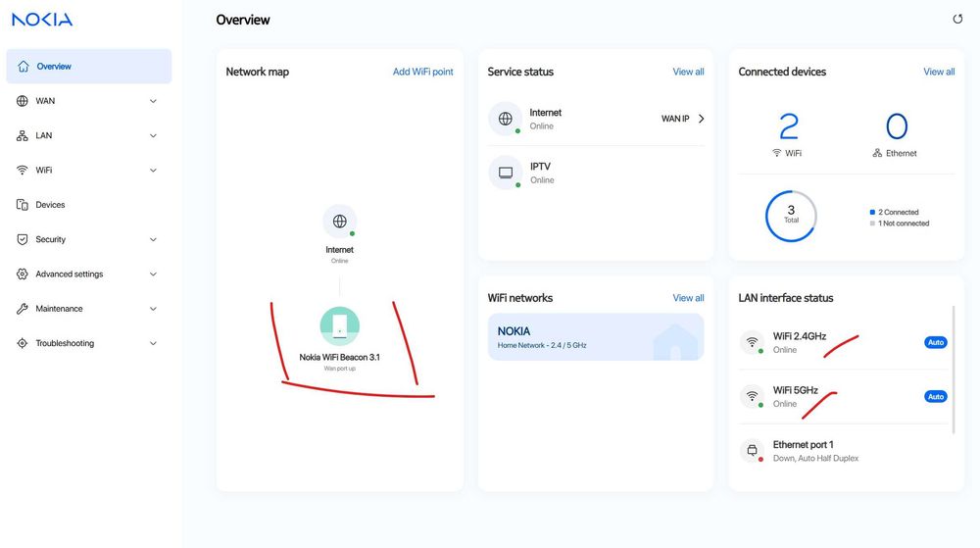Expand the Maintenance menu chevron
The width and height of the screenshot is (980, 548).
click(x=153, y=309)
